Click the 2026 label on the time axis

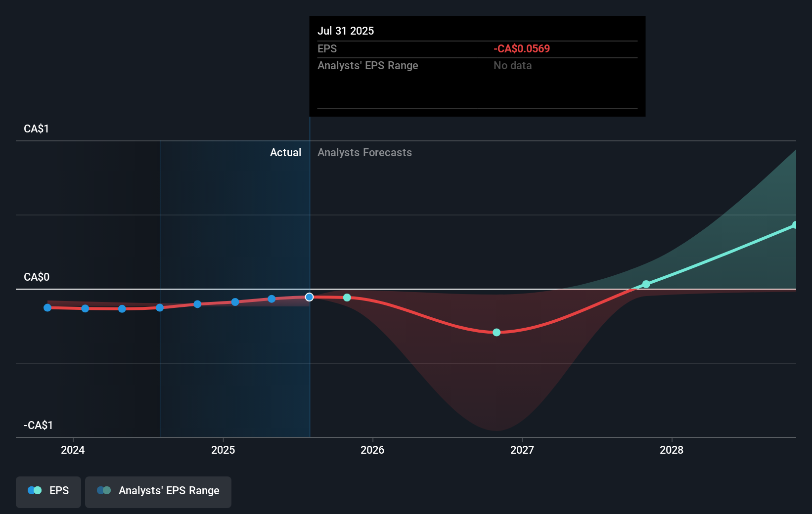pos(373,450)
